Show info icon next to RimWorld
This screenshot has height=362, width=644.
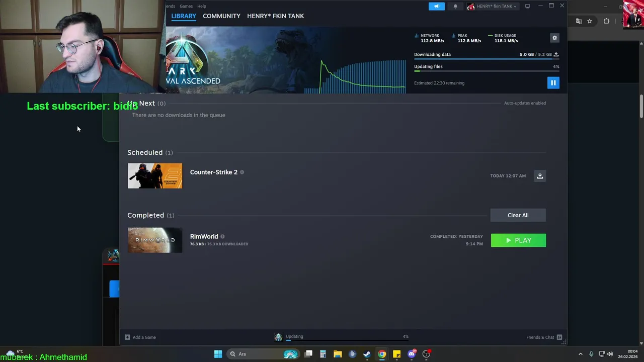pyautogui.click(x=222, y=236)
